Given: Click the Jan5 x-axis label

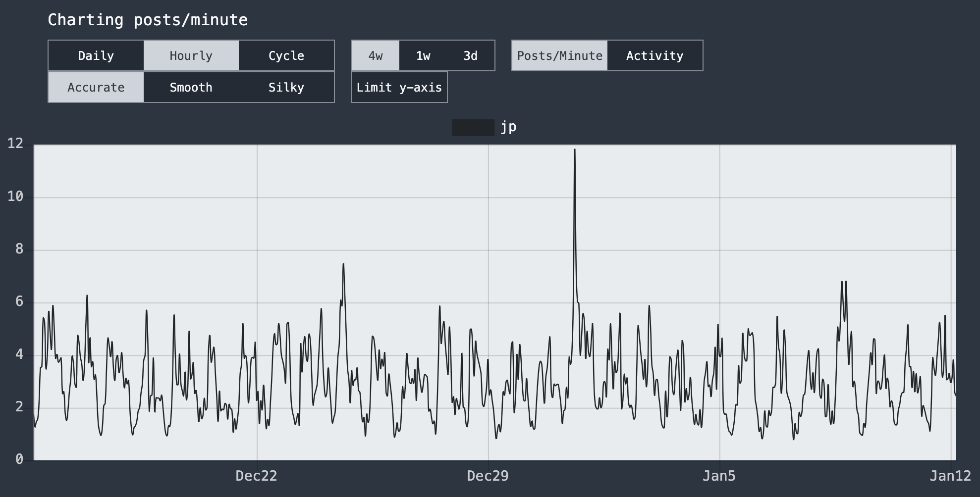Looking at the screenshot, I should coord(719,476).
